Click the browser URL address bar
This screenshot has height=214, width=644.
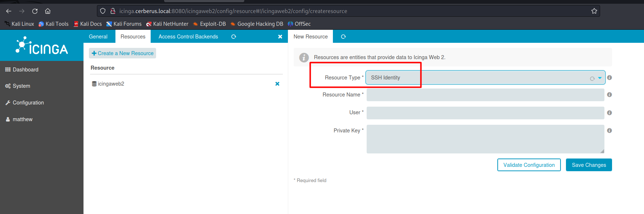click(349, 11)
